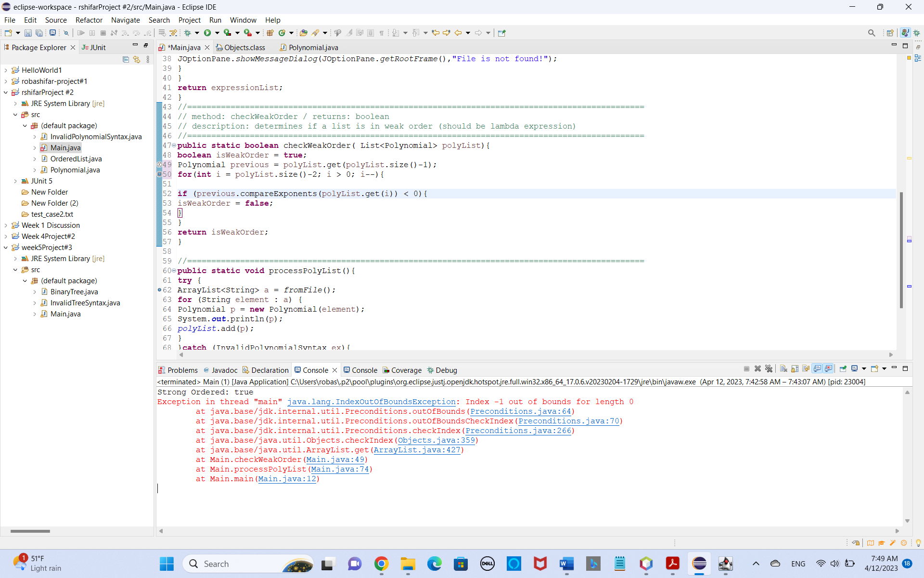Toggle the Problems panel tab
The height and width of the screenshot is (578, 924).
point(181,369)
